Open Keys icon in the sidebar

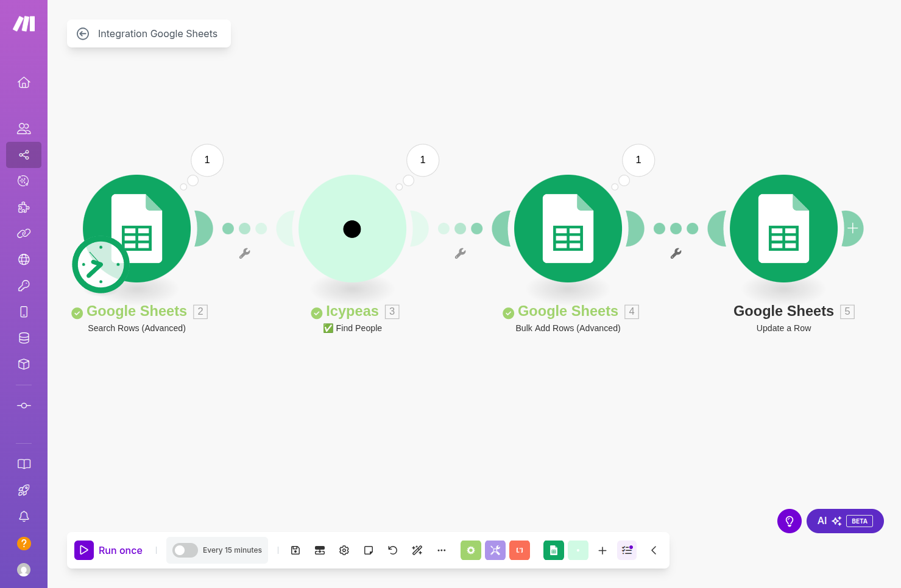(24, 285)
